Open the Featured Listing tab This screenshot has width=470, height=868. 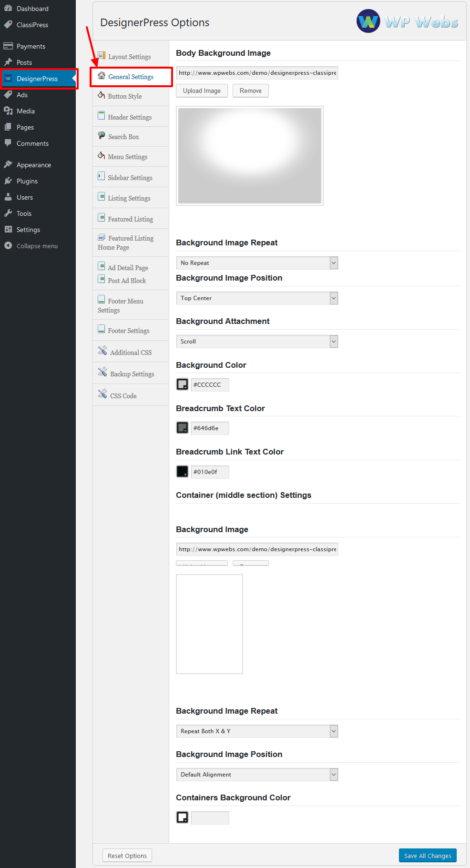131,219
